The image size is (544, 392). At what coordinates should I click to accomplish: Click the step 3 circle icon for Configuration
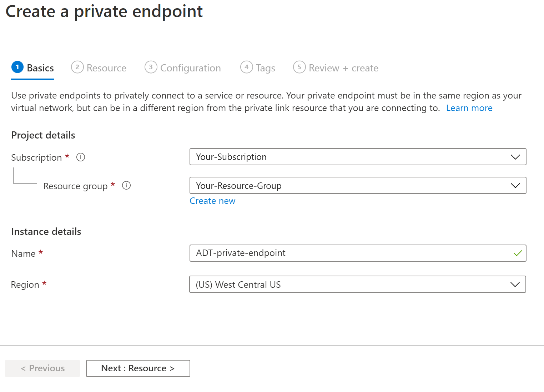click(x=151, y=67)
